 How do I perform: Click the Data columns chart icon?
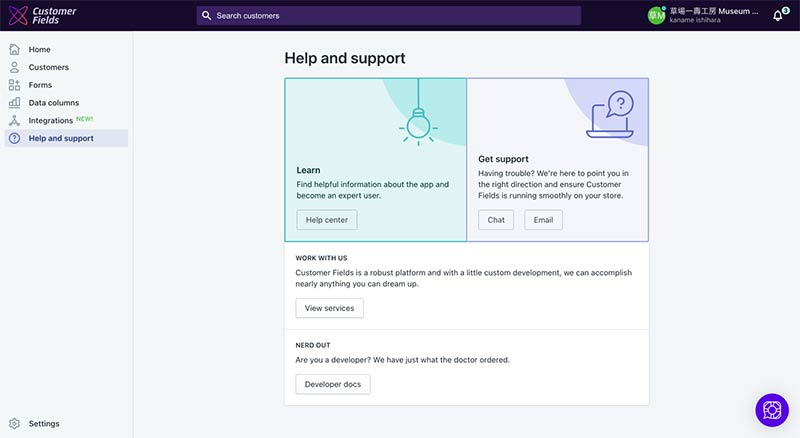coord(14,103)
